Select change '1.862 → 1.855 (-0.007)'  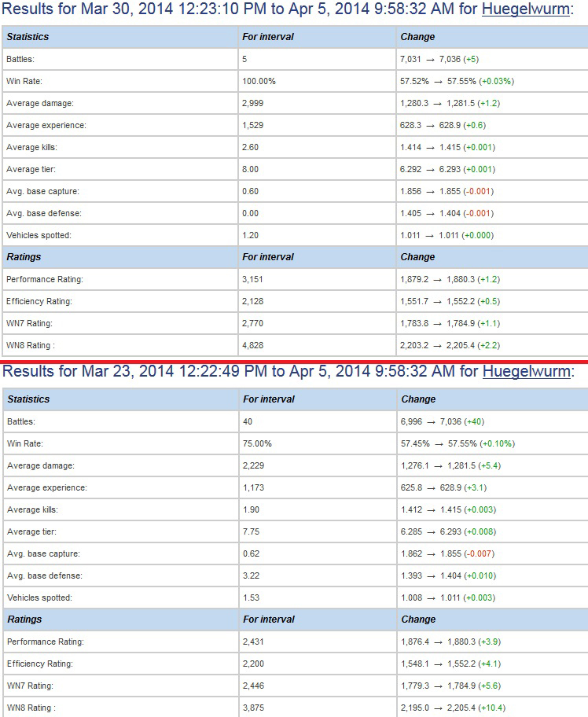tap(447, 553)
